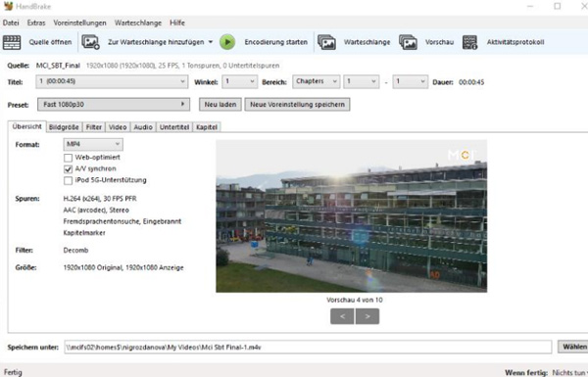
Task: Maximize the HandBrake window
Action: click(558, 7)
